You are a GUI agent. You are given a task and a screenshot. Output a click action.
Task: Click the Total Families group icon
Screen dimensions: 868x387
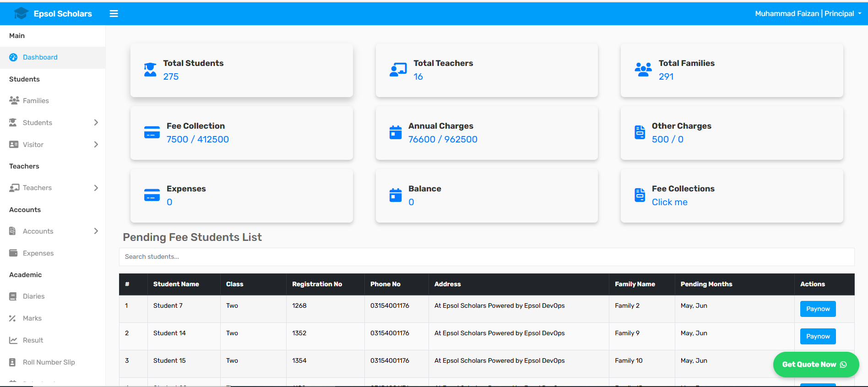643,70
